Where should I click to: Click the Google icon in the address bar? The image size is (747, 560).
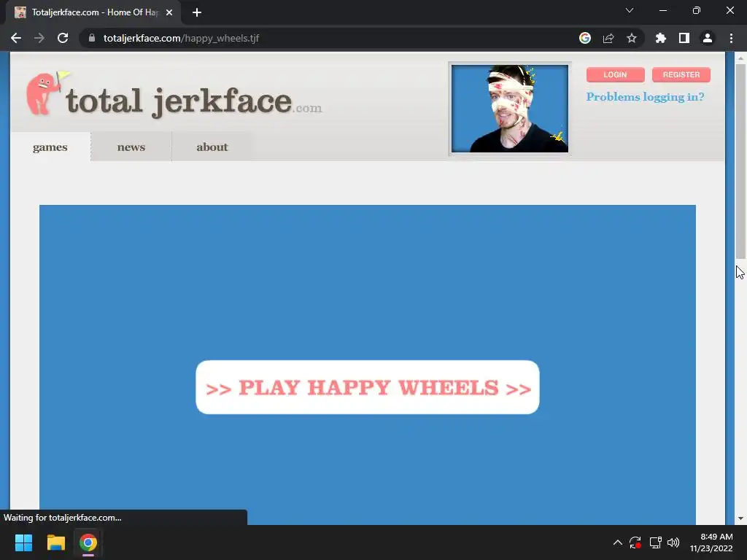click(585, 38)
